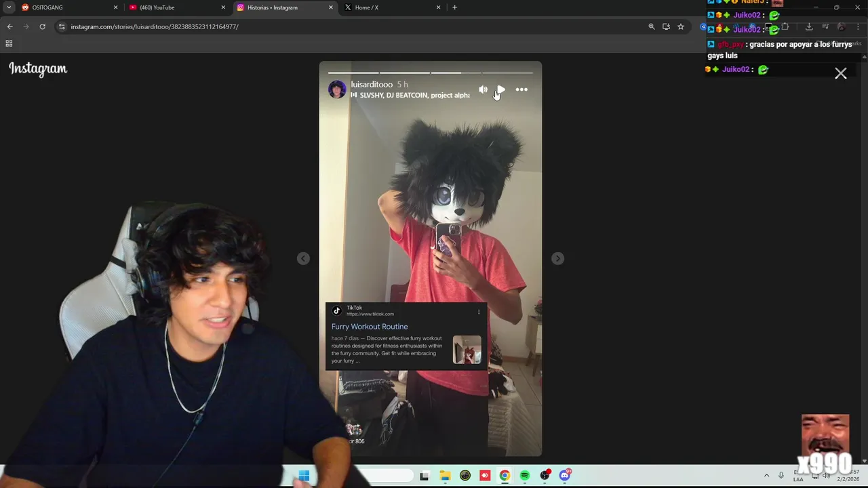Close the Instagram story viewer
The height and width of the screenshot is (488, 868).
click(841, 73)
